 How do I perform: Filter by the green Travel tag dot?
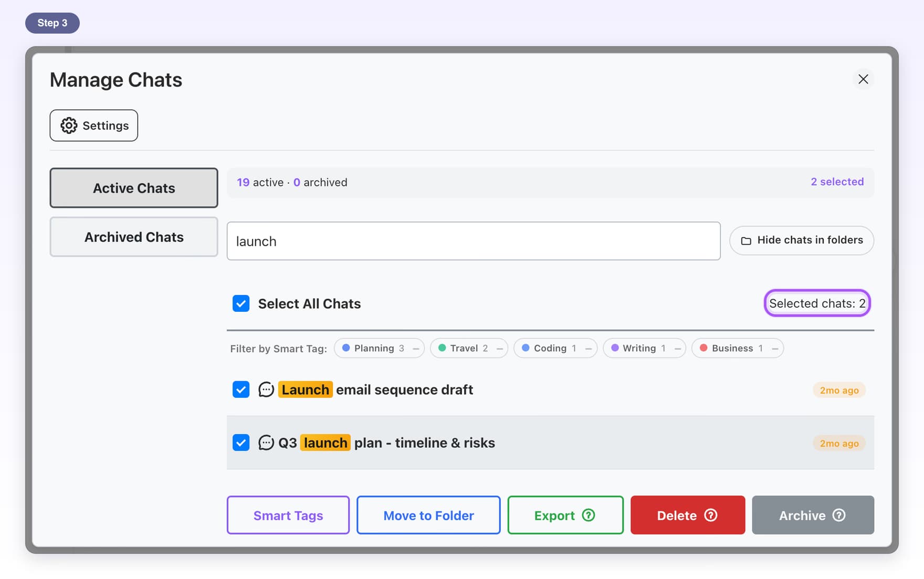(442, 348)
